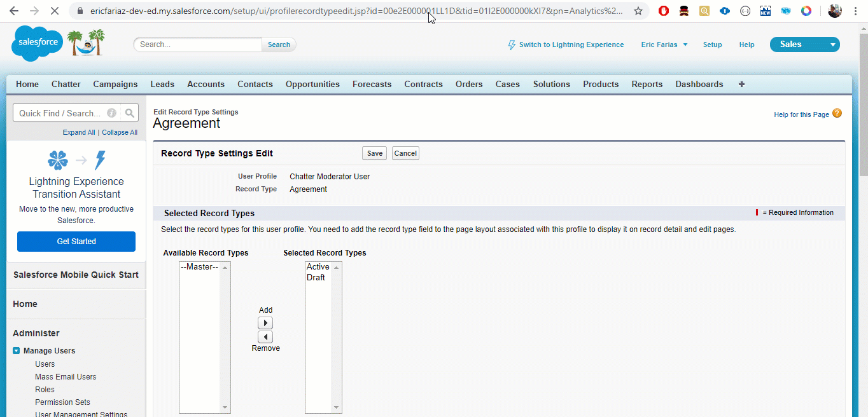Open the browser profile avatar

pos(835,11)
